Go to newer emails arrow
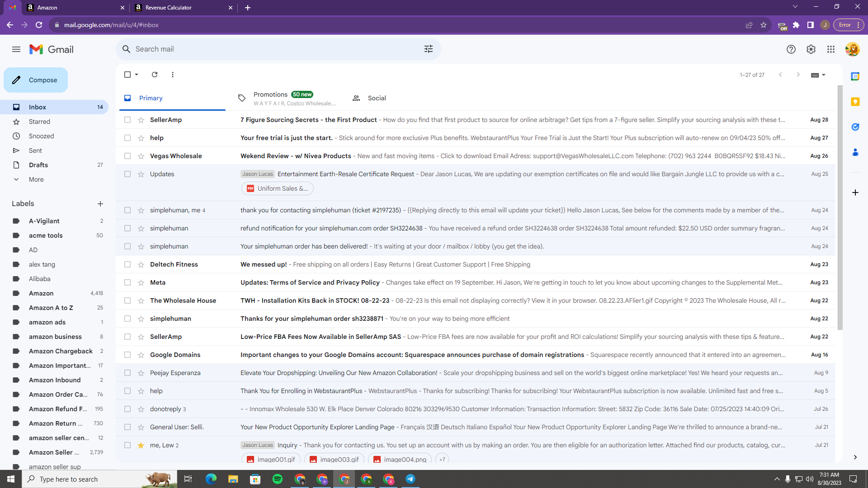 (x=780, y=75)
